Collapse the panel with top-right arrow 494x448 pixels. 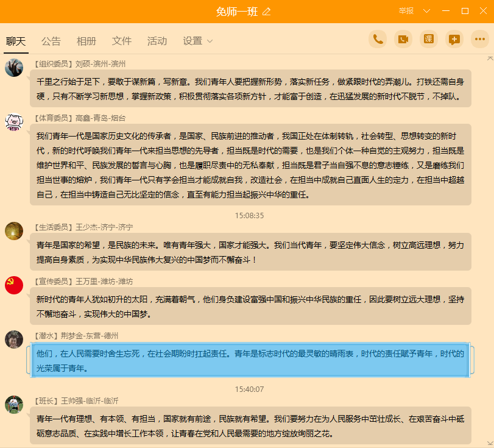click(x=490, y=59)
